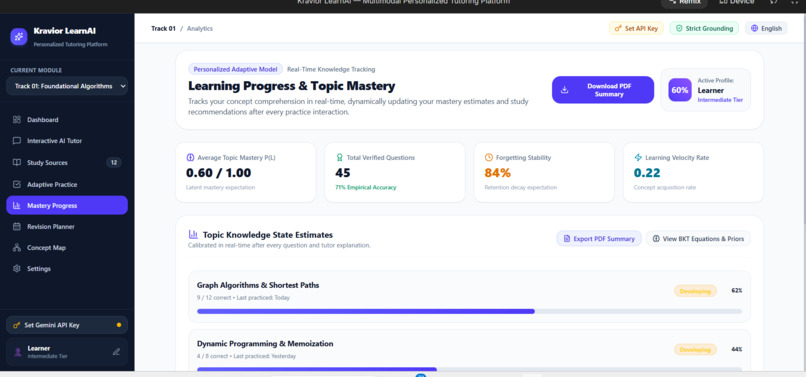
Task: Click the Learning Velocity Rate lightning icon
Action: click(x=638, y=157)
